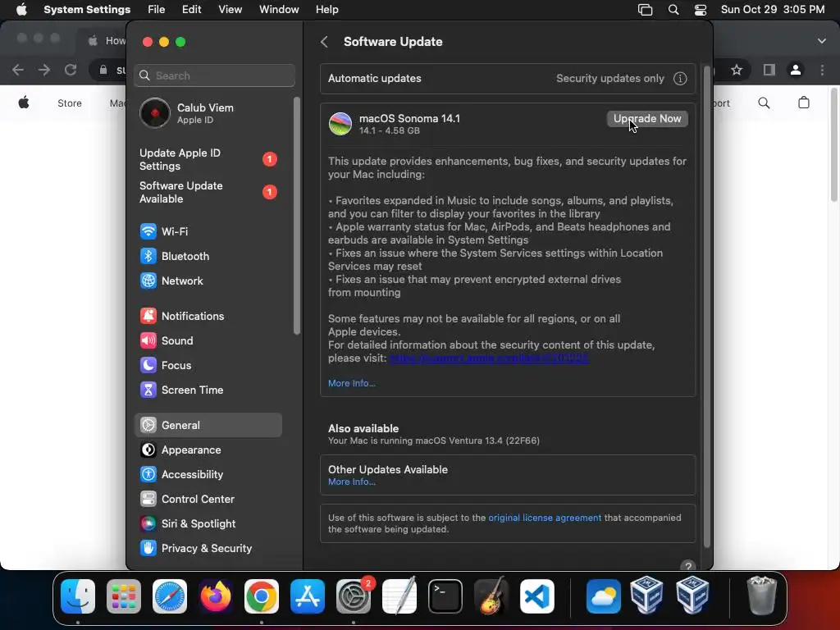This screenshot has height=630, width=840.
Task: Bookmark page with Chrome star icon
Action: tap(737, 70)
